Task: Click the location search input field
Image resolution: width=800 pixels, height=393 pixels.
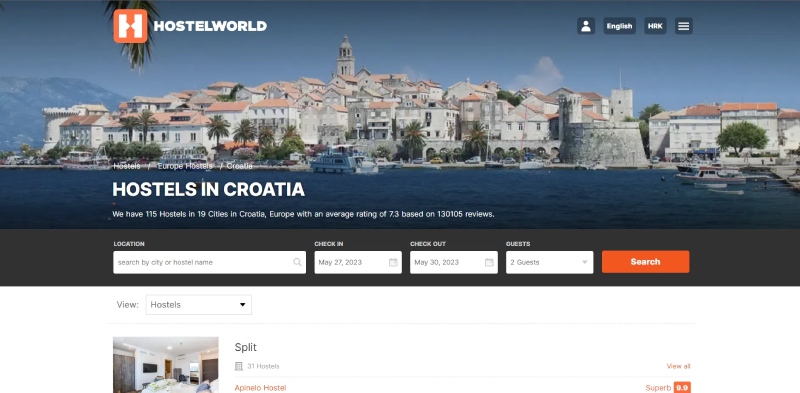Action: pos(210,262)
